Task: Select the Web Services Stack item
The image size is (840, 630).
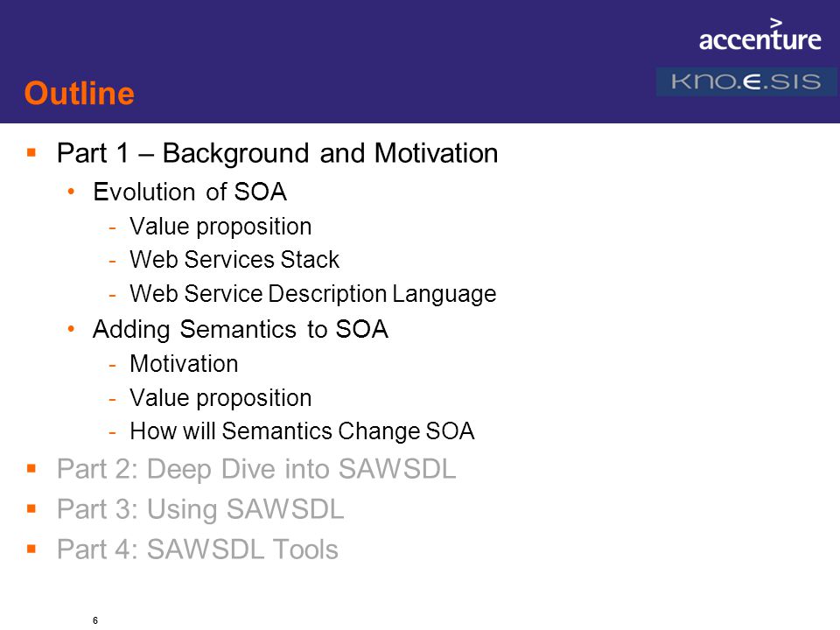Action: [x=234, y=260]
